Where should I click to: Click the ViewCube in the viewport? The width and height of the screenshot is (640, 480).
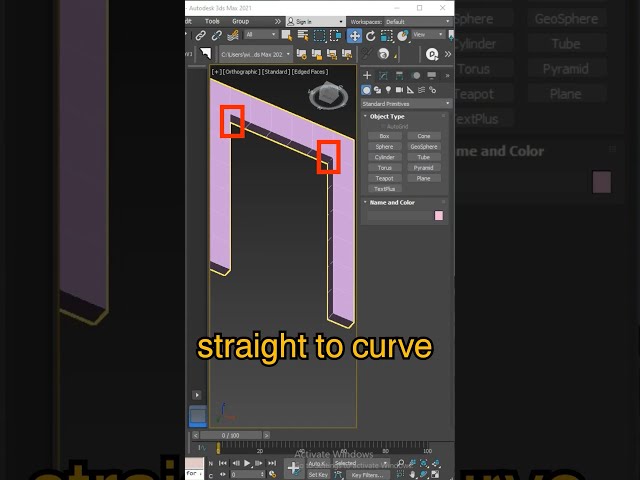click(328, 96)
